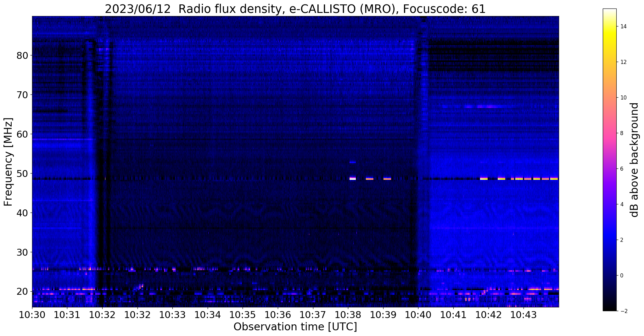Select the 40 tick on frequency axis
The image size is (644, 336).
22,213
